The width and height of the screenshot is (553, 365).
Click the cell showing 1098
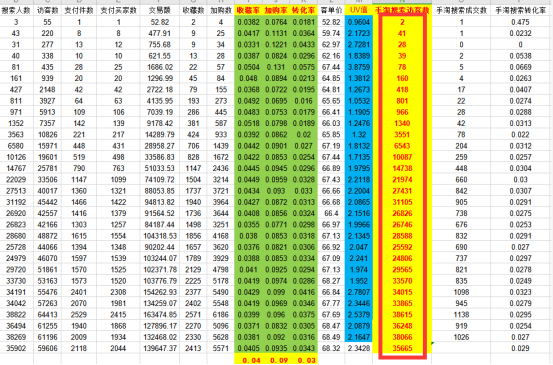461,292
